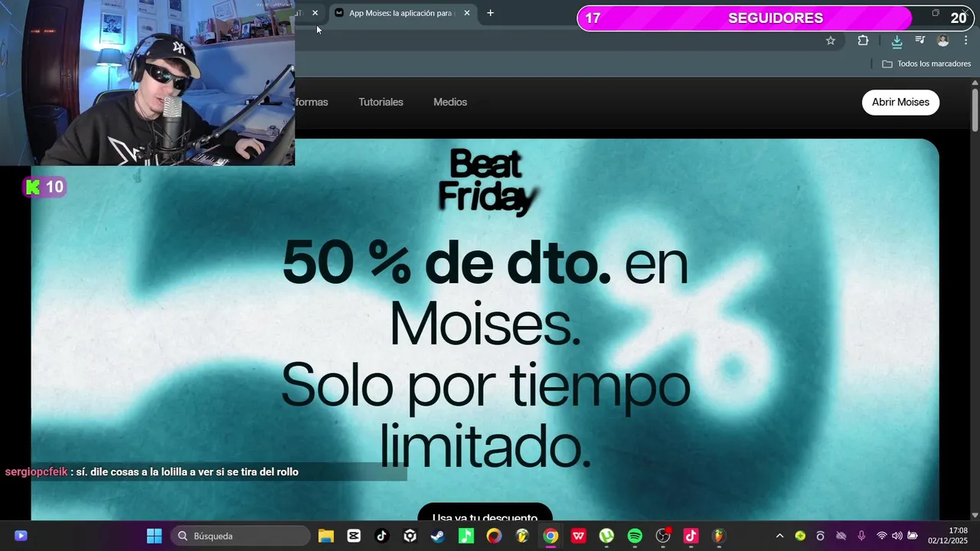Switch to Google Chrome in taskbar
The width and height of the screenshot is (980, 551).
(550, 536)
